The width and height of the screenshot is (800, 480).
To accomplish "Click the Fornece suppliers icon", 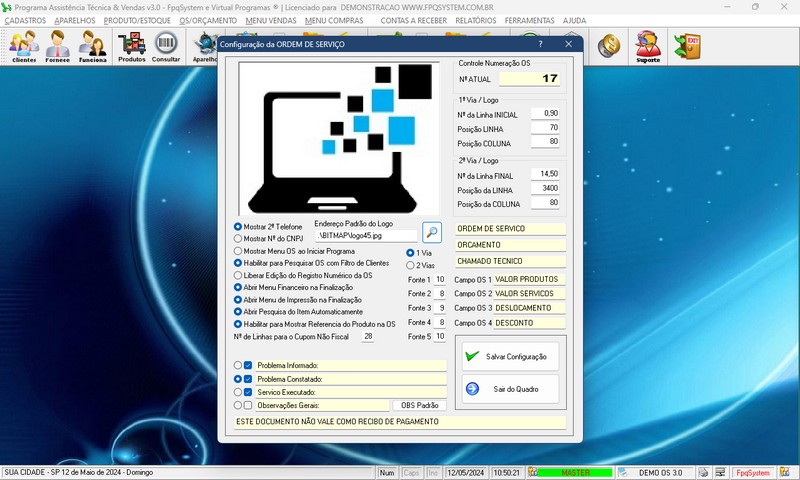I will pos(58,46).
